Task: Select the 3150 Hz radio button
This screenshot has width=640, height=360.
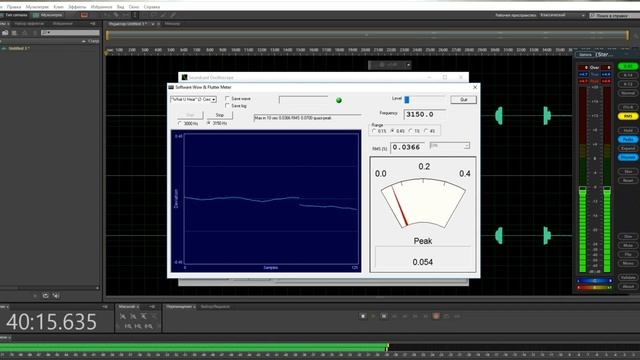Action: click(209, 123)
